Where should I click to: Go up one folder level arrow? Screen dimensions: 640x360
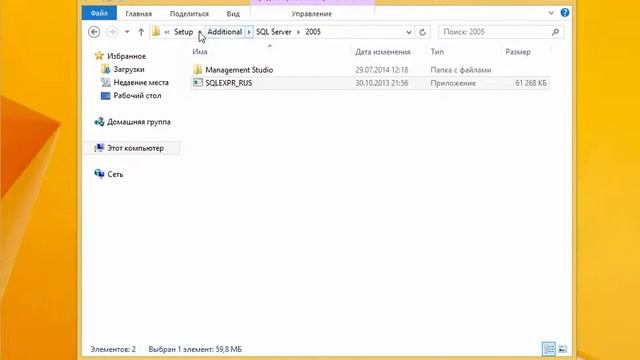click(x=141, y=32)
